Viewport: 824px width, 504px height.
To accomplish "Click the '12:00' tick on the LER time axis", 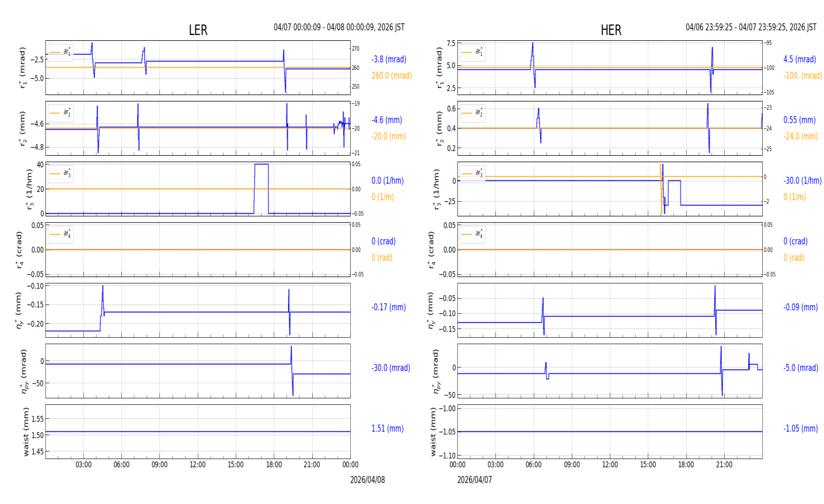I will click(198, 465).
